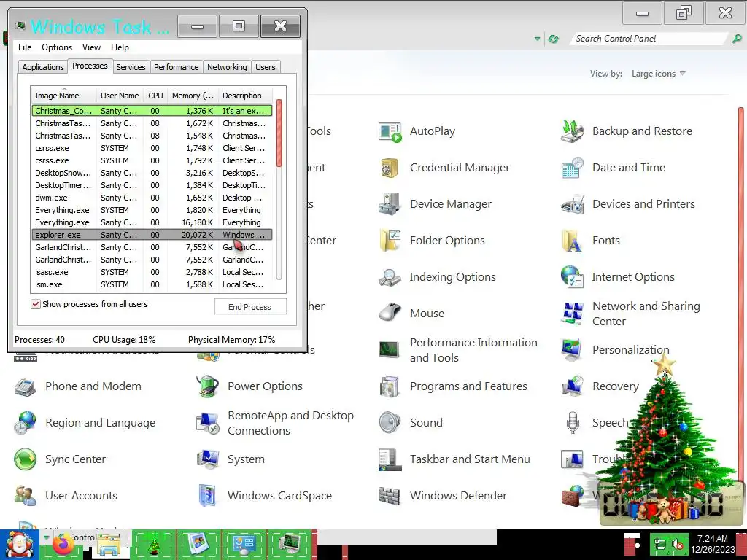Click the Control Panel refresh icon
The width and height of the screenshot is (747, 560).
553,39
